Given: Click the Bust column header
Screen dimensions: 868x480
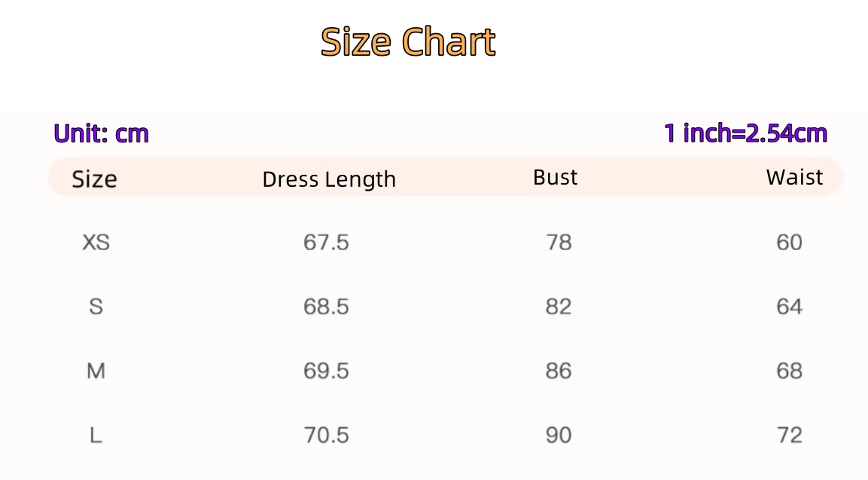Looking at the screenshot, I should 556,178.
